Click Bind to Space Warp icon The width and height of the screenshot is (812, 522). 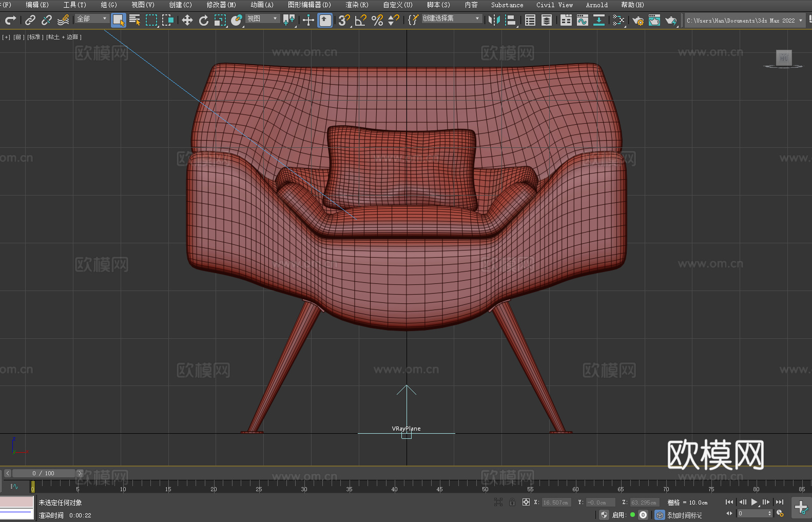point(63,20)
